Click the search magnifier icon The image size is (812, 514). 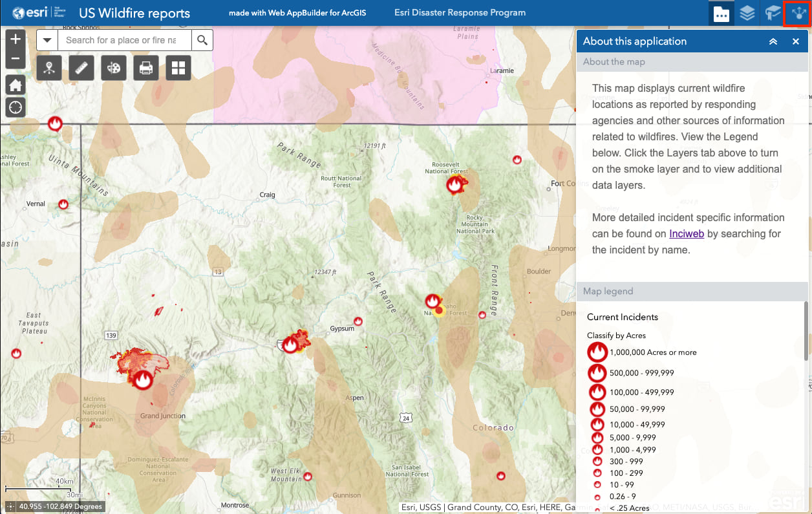pyautogui.click(x=202, y=40)
